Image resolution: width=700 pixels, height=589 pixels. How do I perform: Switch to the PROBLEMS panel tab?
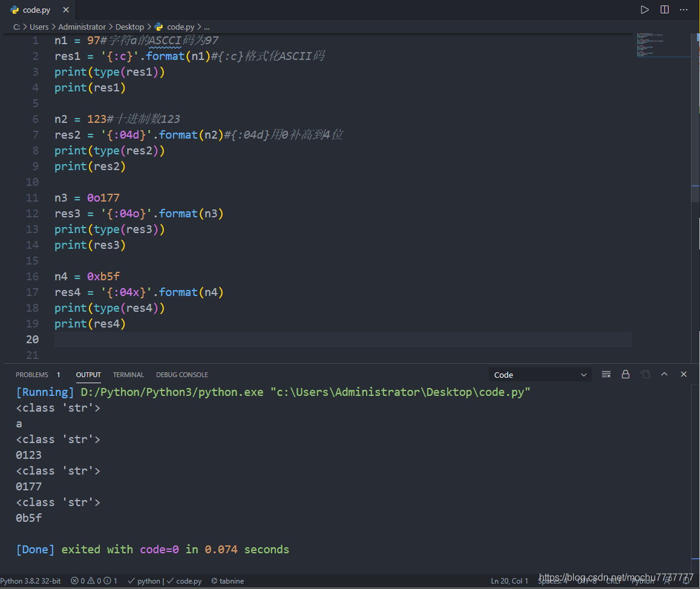point(31,375)
